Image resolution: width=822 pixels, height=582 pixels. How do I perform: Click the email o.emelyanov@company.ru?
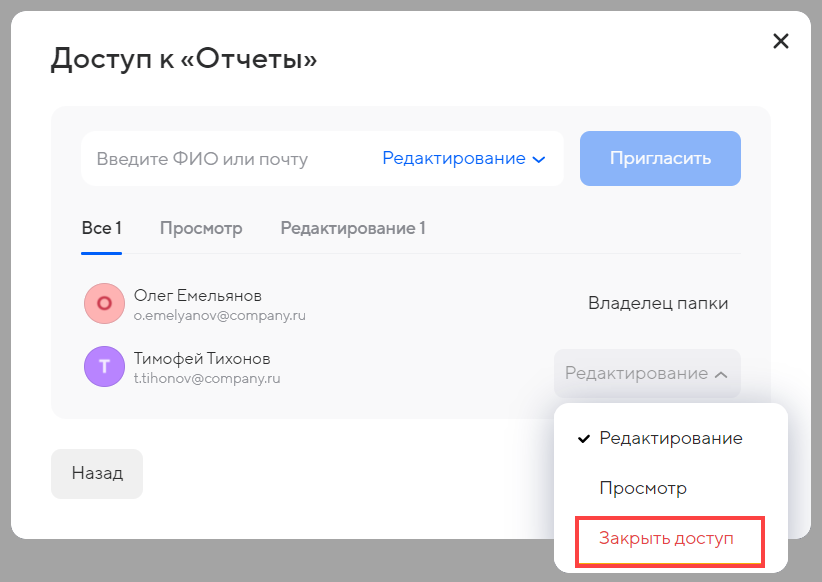pos(220,315)
